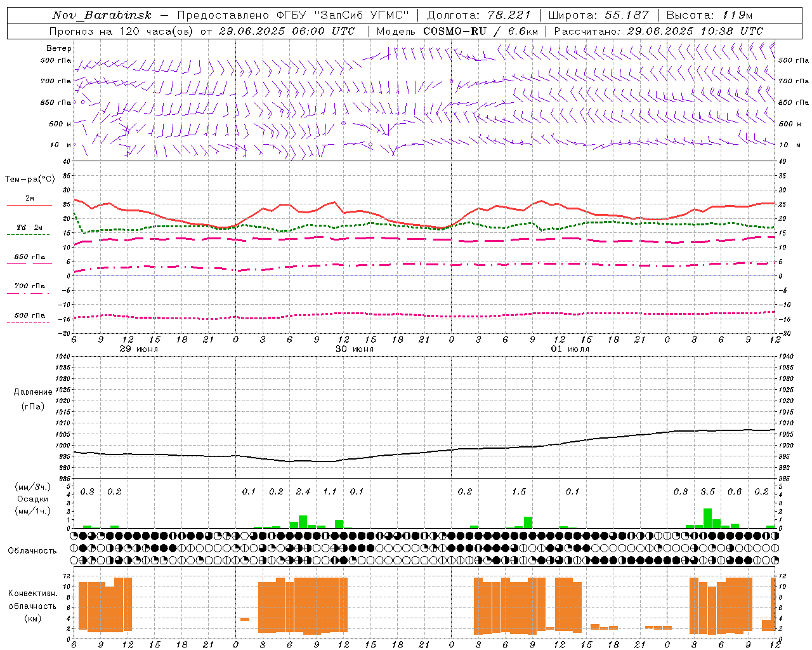Click the Долгота: 78.221 value

pyautogui.click(x=479, y=15)
